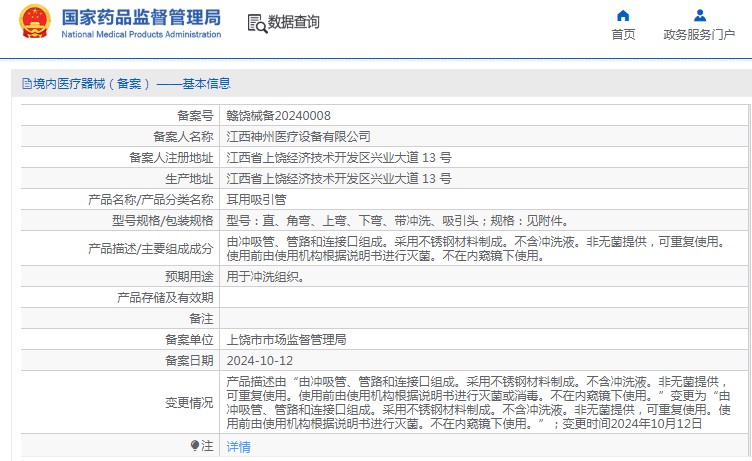Select product name 耳用吸引管

click(257, 200)
